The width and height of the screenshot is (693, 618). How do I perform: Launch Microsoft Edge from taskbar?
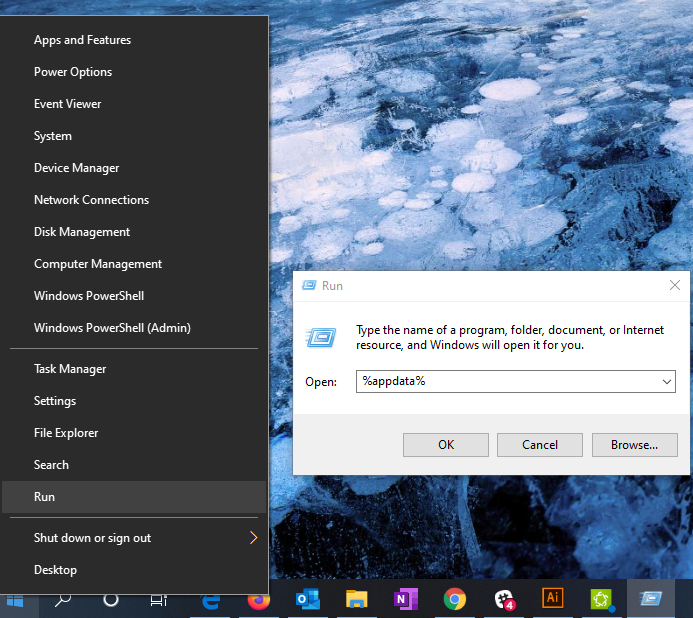tap(211, 600)
